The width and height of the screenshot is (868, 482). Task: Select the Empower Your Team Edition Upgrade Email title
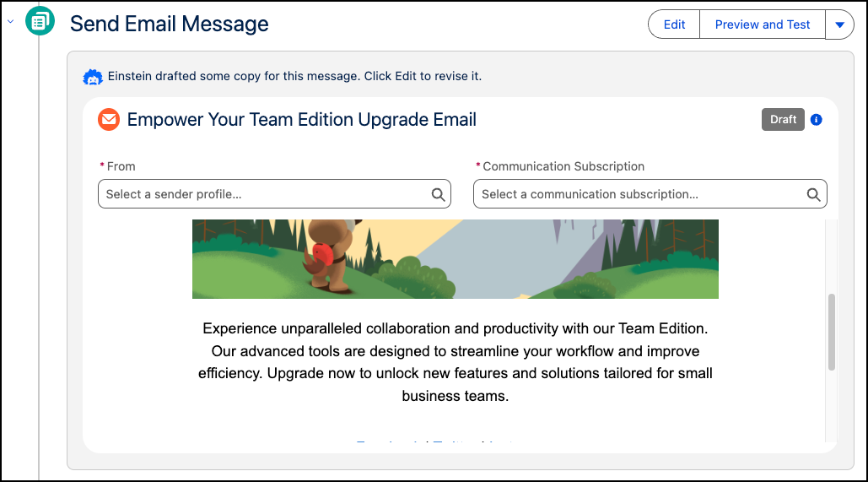[301, 120]
